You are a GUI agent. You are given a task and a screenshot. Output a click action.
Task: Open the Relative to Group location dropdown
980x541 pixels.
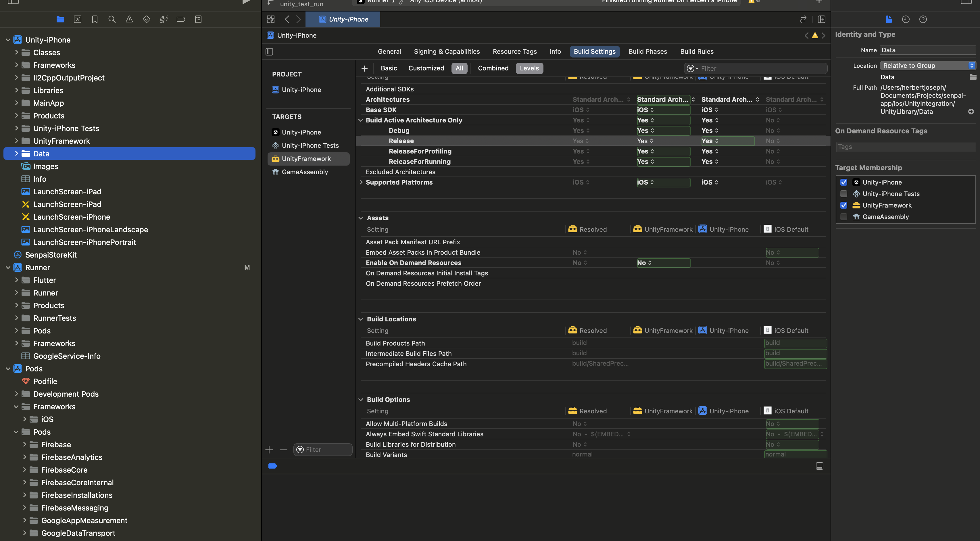click(x=927, y=66)
